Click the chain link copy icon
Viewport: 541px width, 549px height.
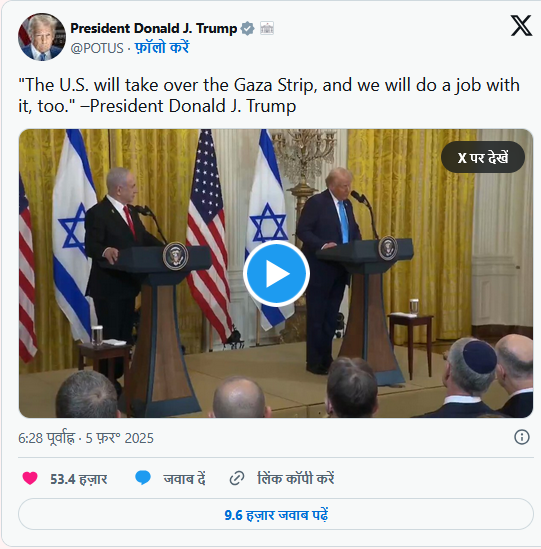click(237, 478)
